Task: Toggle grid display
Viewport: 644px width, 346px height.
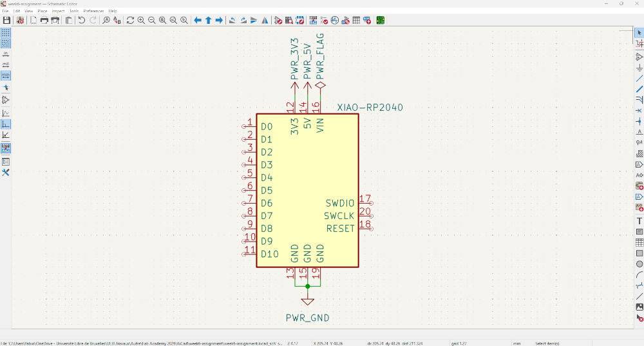Action: [x=6, y=32]
